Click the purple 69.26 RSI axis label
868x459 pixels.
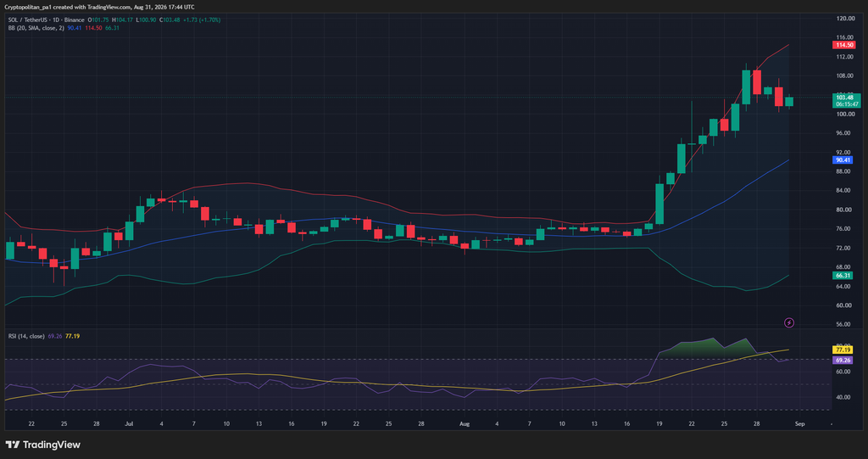coord(843,360)
